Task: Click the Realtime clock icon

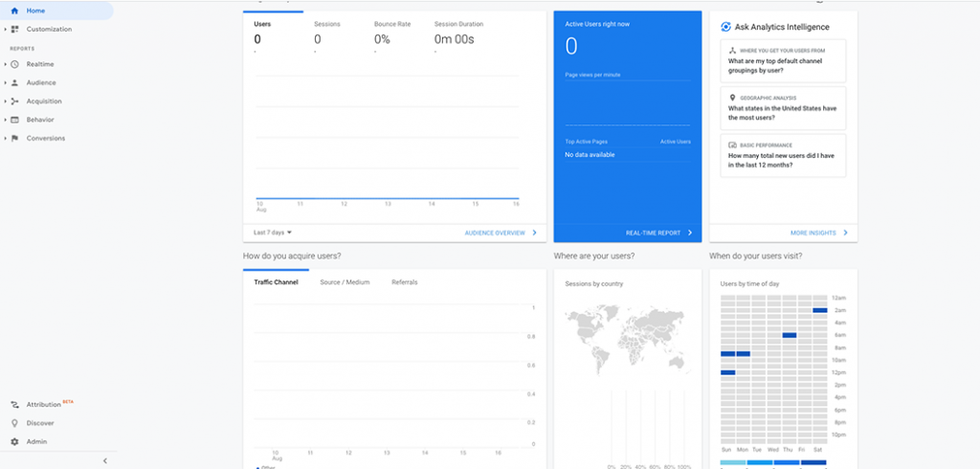Action: click(15, 64)
